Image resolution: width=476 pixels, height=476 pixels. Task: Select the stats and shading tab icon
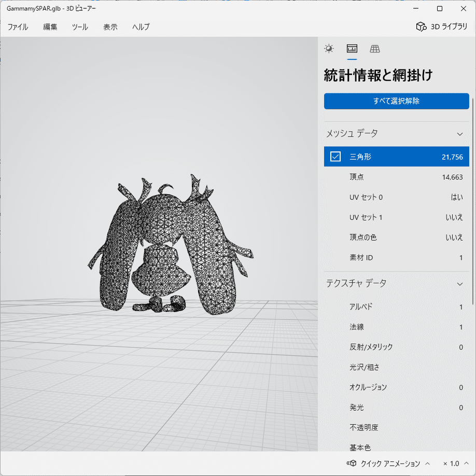coord(352,49)
